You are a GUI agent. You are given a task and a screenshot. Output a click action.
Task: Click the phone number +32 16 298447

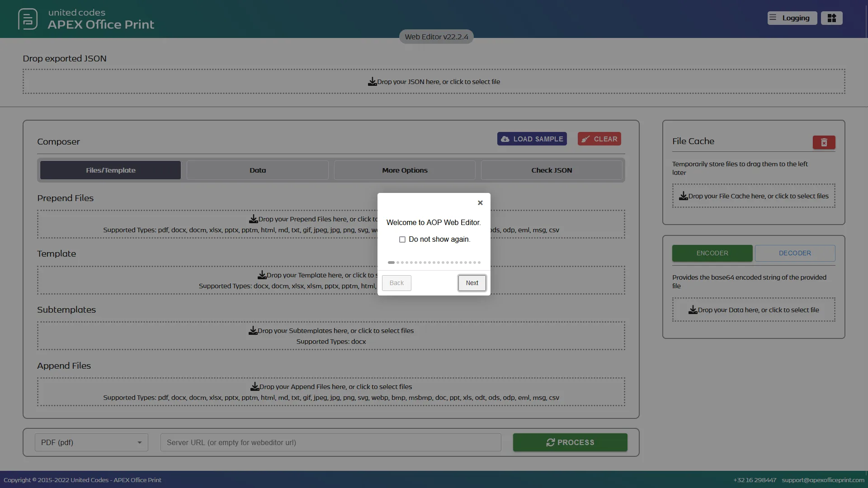[755, 480]
